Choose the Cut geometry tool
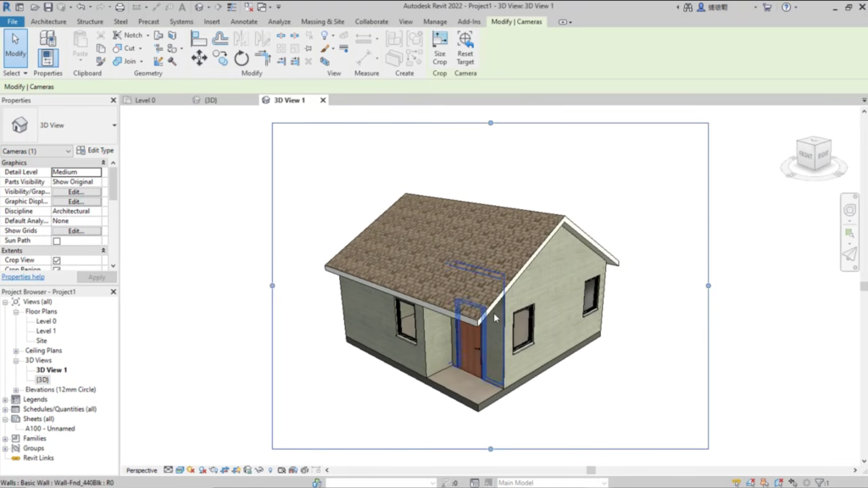This screenshot has width=868, height=488. click(x=125, y=48)
